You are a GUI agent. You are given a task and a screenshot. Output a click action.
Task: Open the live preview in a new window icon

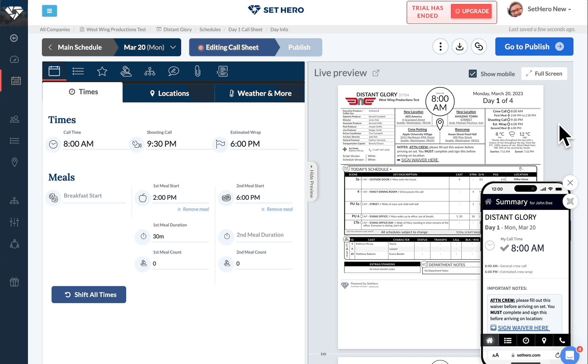click(x=376, y=73)
